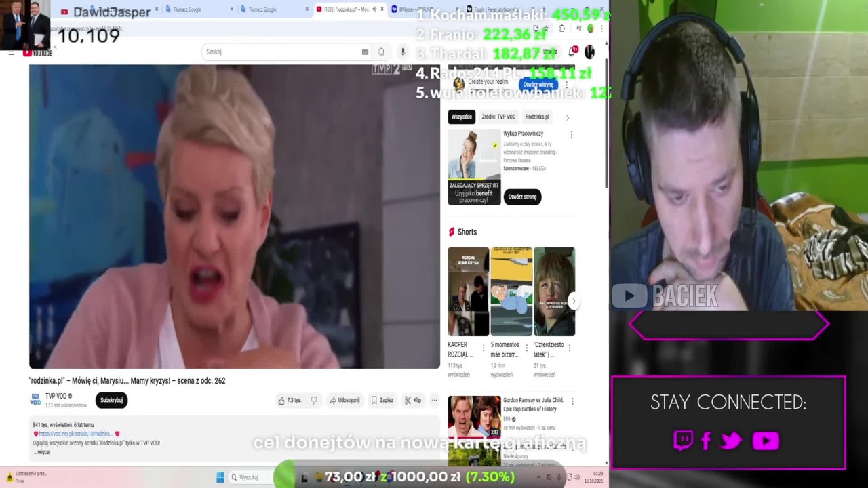Click the Udostępnij share button
Image resolution: width=868 pixels, height=488 pixels.
pyautogui.click(x=344, y=400)
